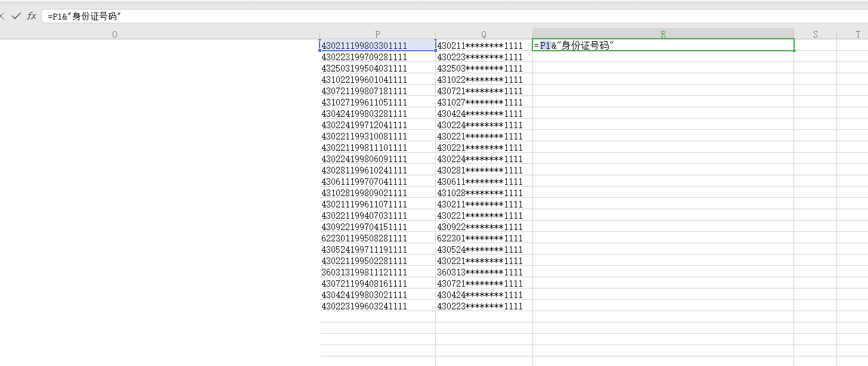Image resolution: width=868 pixels, height=366 pixels.
Task: Select cell 430922199704151111
Action: pos(377,227)
